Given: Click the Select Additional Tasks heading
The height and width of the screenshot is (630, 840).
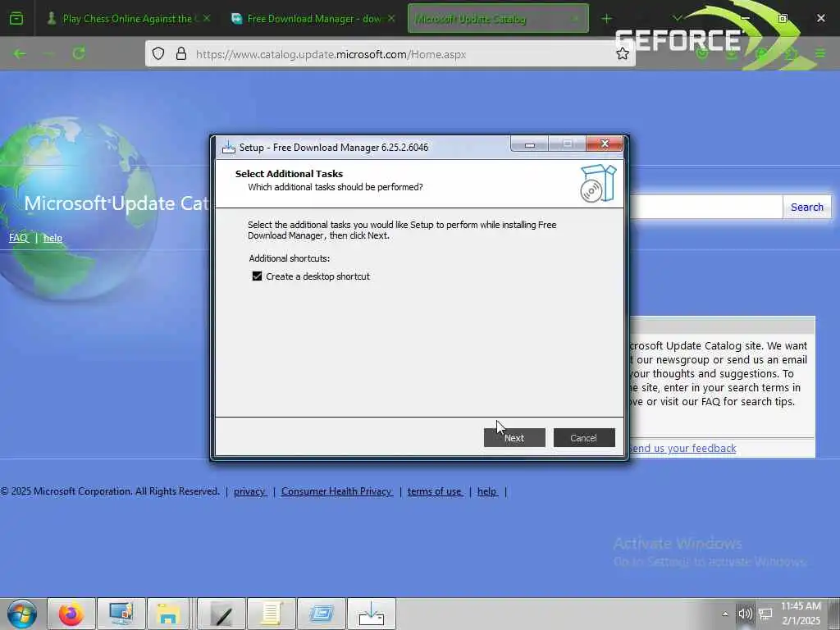Looking at the screenshot, I should click(289, 174).
